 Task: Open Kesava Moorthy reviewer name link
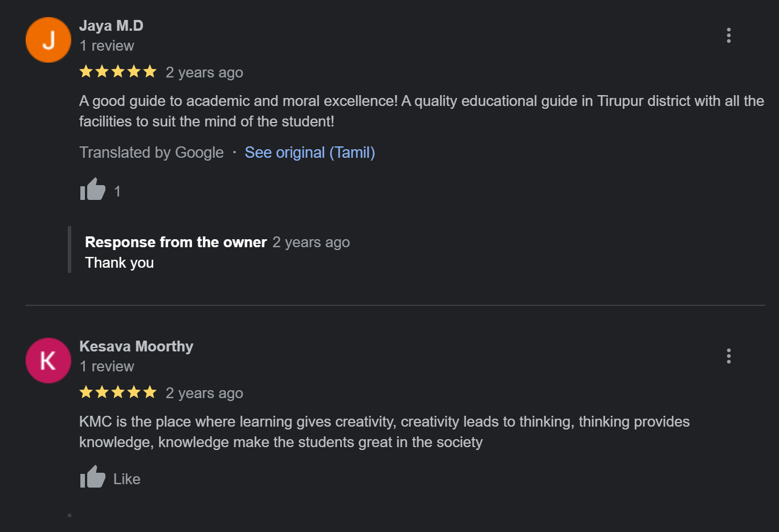pos(136,346)
